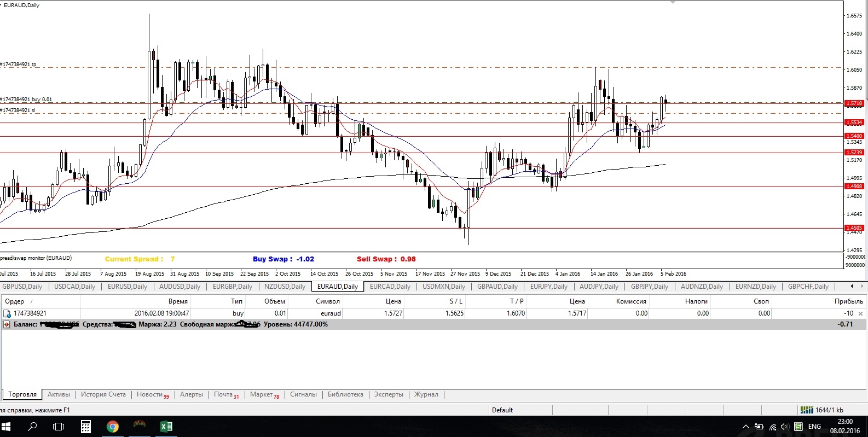Open Excel from the taskbar
Image resolution: width=868 pixels, height=437 pixels.
pyautogui.click(x=166, y=427)
